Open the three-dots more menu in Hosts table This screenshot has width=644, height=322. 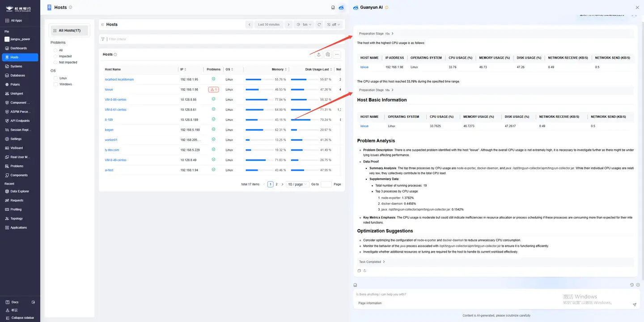click(337, 54)
